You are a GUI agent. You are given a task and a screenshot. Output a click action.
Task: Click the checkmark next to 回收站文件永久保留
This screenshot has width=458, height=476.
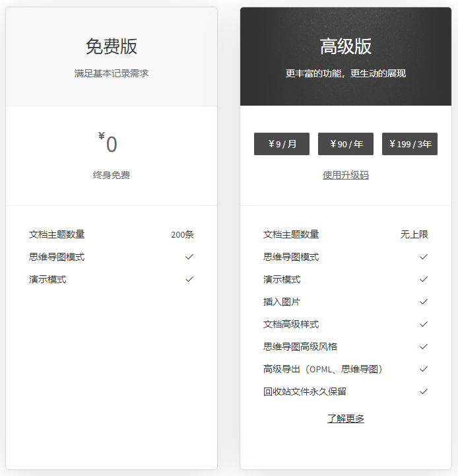pos(424,391)
